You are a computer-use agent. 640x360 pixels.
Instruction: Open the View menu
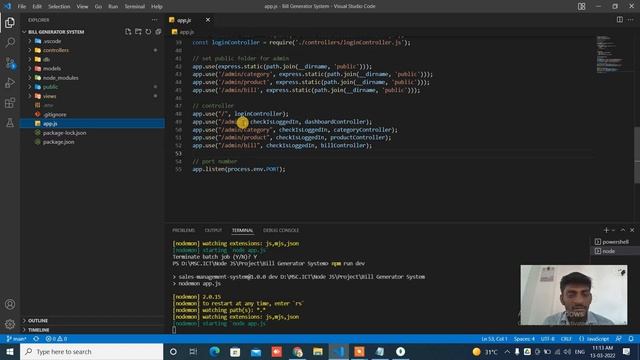[82, 6]
